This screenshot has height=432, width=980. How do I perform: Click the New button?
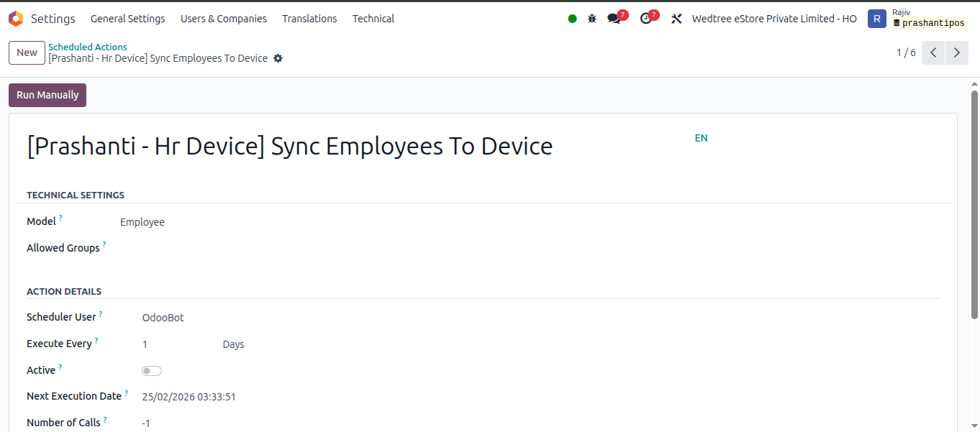pos(27,52)
